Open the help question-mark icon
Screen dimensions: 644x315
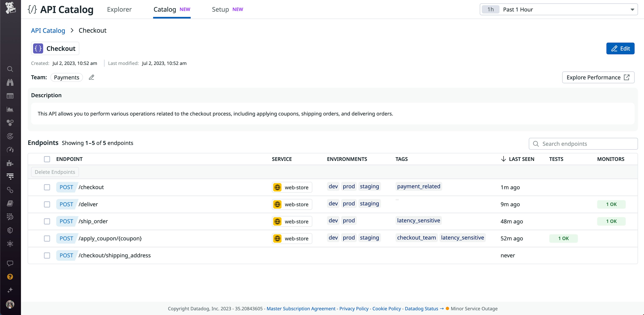[10, 276]
